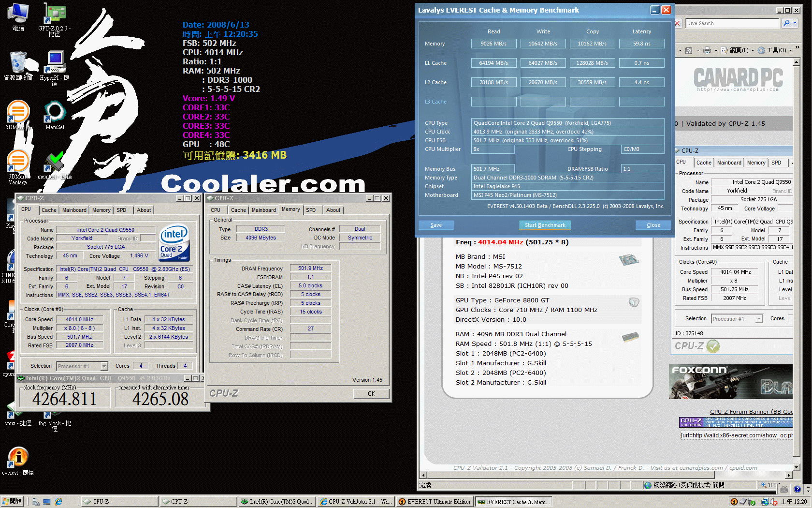The image size is (812, 508).
Task: Switch to Mainboard tab in left CPU-Z window
Action: [x=74, y=210]
